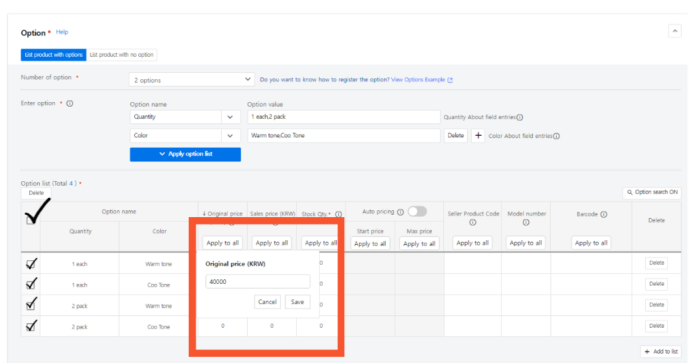Click Apply to all under Seller Product Code
Image resolution: width=692 pixels, height=363 pixels.
click(x=472, y=243)
